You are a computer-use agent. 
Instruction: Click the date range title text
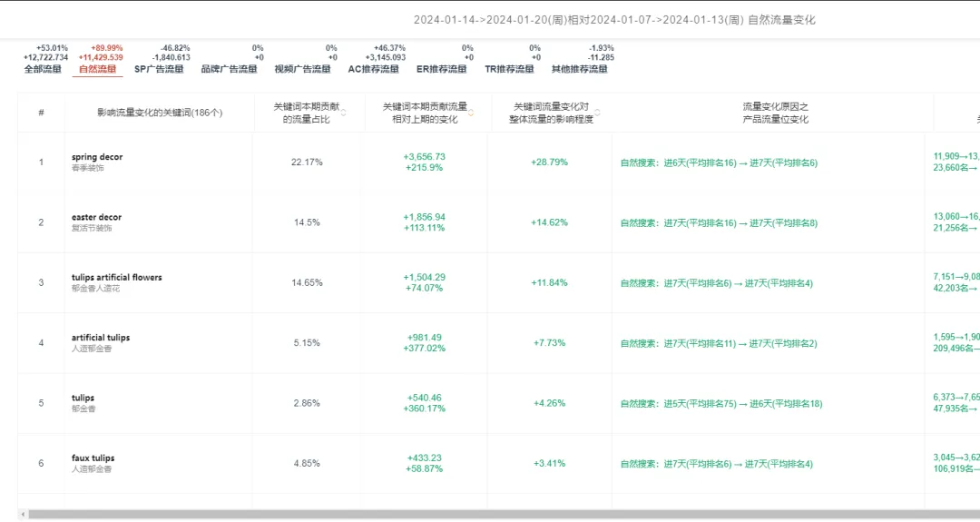coord(614,20)
